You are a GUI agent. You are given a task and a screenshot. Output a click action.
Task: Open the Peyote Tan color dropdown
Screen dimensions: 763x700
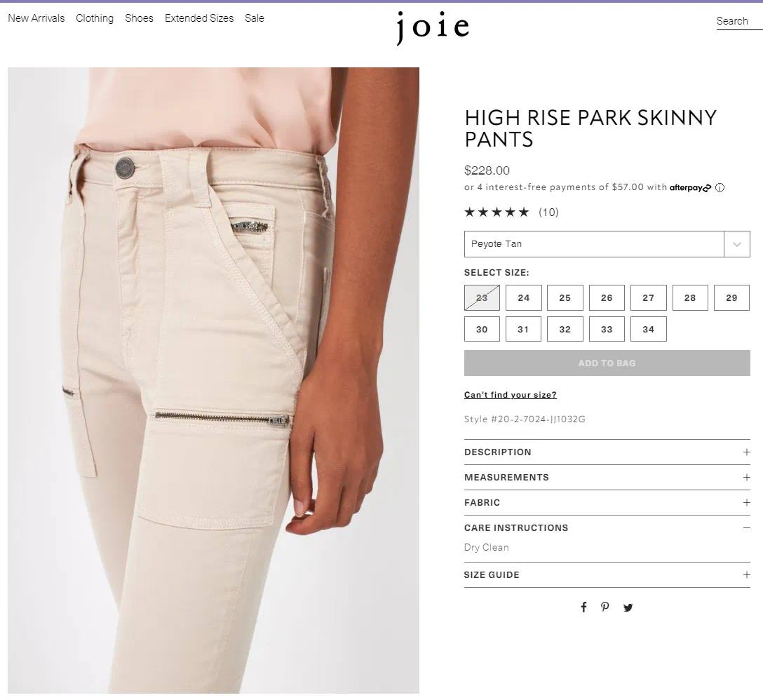coord(607,244)
